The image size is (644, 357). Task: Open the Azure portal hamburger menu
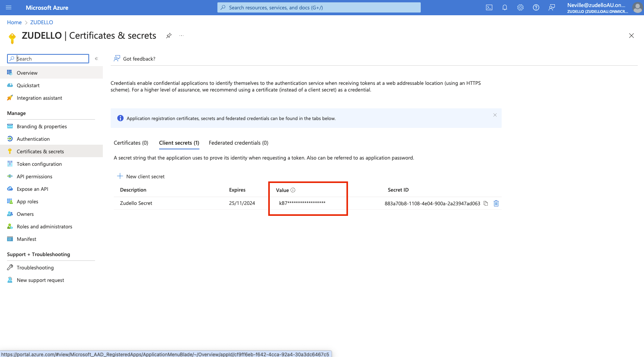tap(9, 7)
